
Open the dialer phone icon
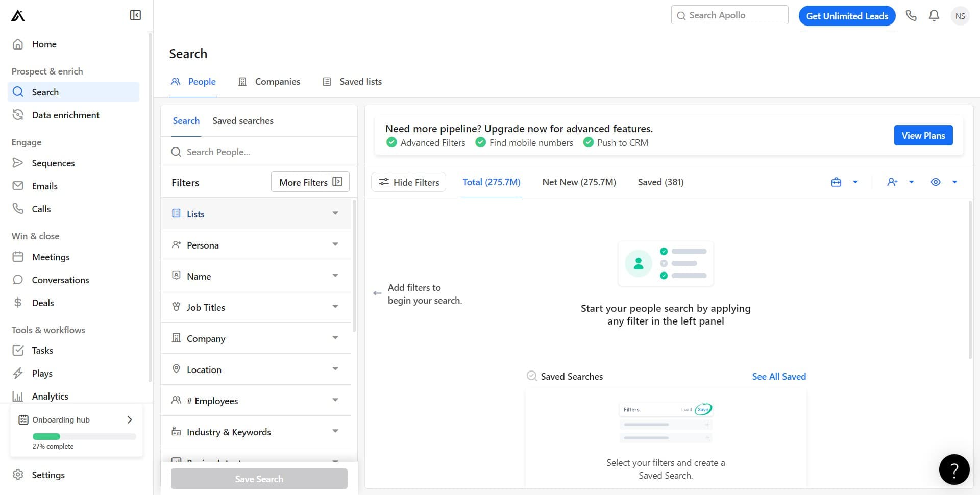tap(911, 15)
